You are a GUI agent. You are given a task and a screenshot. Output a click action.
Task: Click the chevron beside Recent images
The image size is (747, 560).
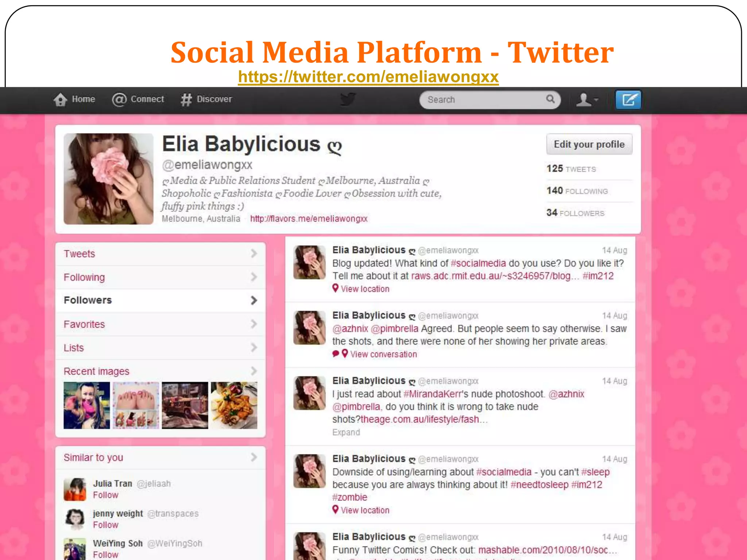pyautogui.click(x=254, y=371)
